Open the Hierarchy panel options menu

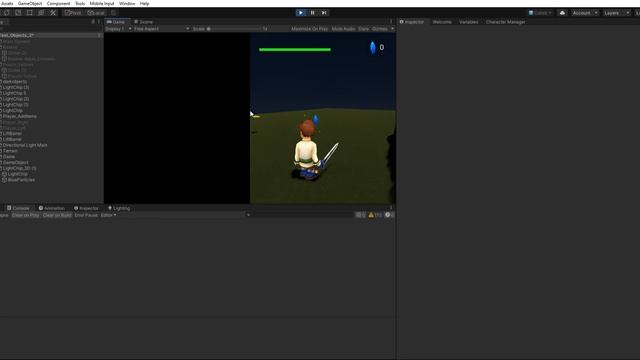[x=99, y=22]
